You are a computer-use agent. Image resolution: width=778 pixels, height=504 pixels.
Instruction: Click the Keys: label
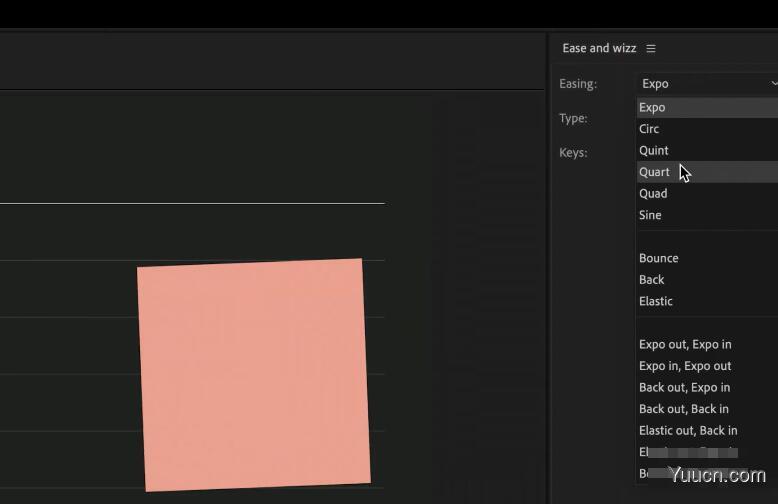point(573,153)
